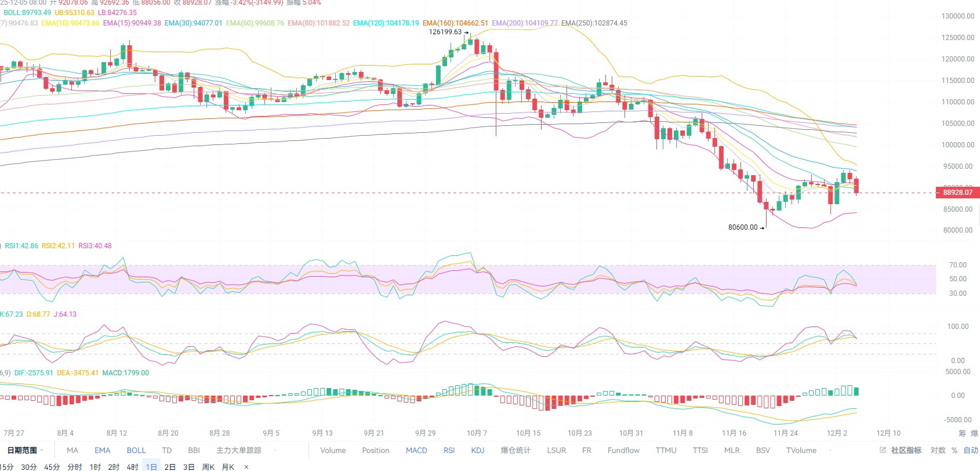
Task: Enable the Volume indicator
Action: tap(333, 450)
